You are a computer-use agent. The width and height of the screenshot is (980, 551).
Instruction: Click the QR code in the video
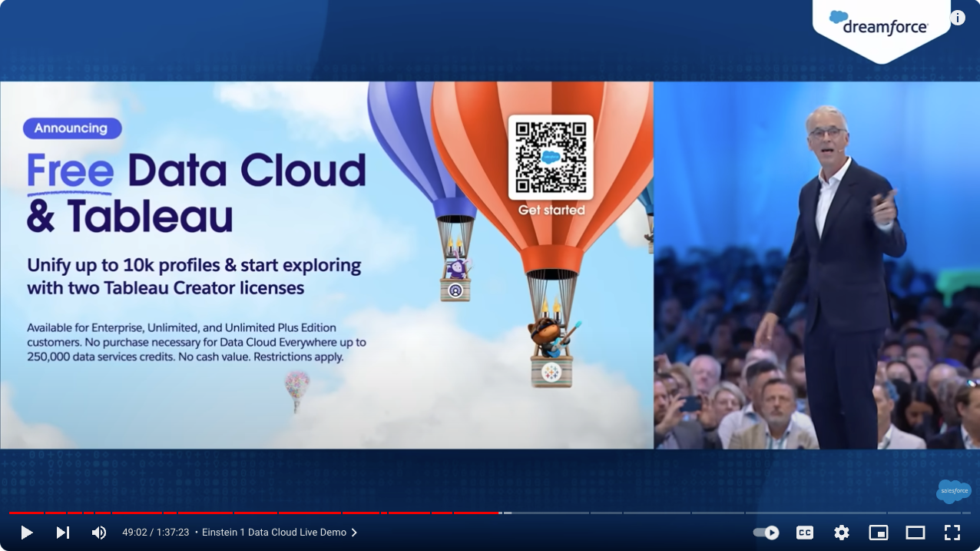551,158
